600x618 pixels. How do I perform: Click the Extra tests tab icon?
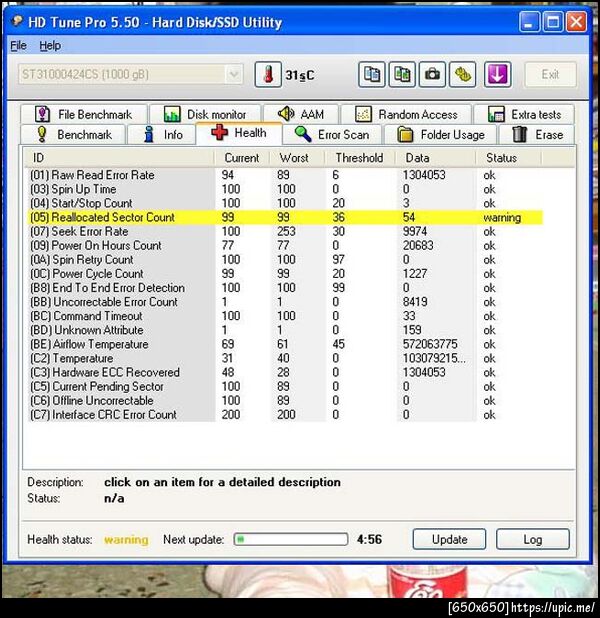496,114
